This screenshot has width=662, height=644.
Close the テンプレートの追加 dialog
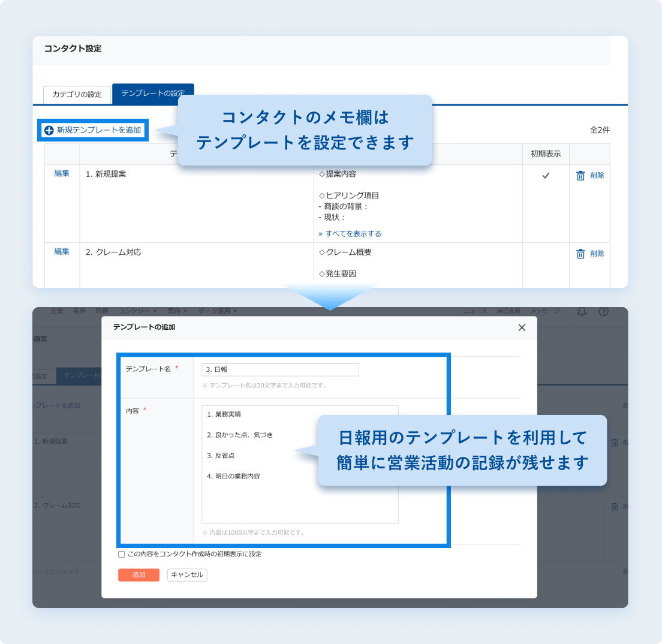point(521,327)
